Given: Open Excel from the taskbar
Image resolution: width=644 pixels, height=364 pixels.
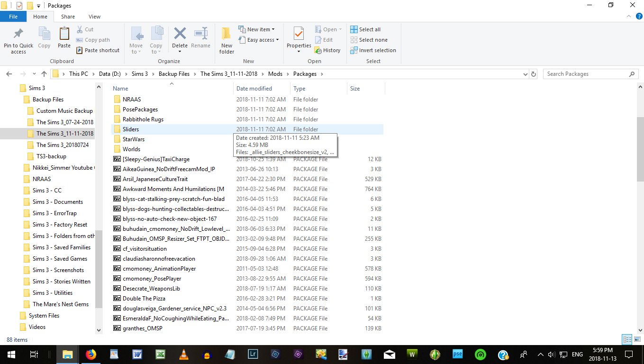Looking at the screenshot, I should 160,354.
